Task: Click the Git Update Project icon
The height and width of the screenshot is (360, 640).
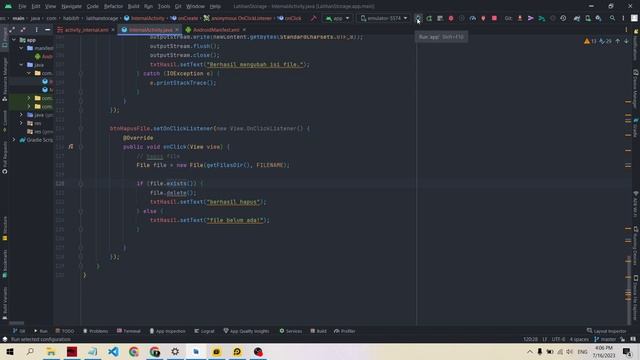Action: click(x=520, y=18)
